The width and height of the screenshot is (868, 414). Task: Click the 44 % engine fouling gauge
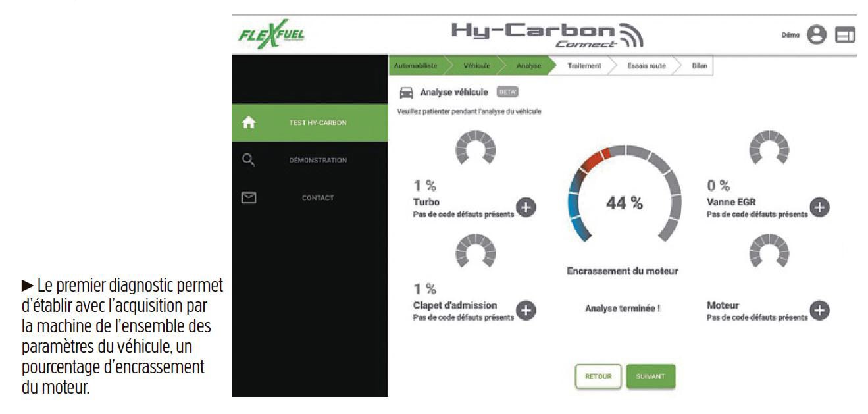tap(623, 203)
